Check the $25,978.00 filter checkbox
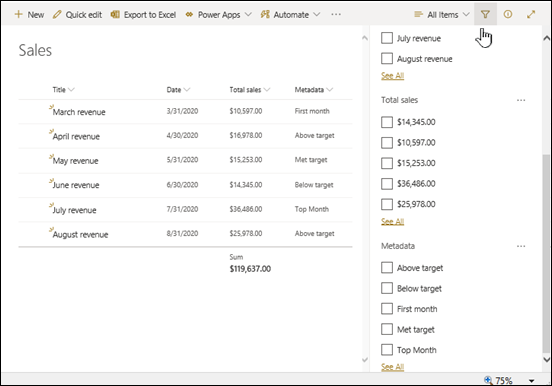The width and height of the screenshot is (552, 386). [387, 204]
